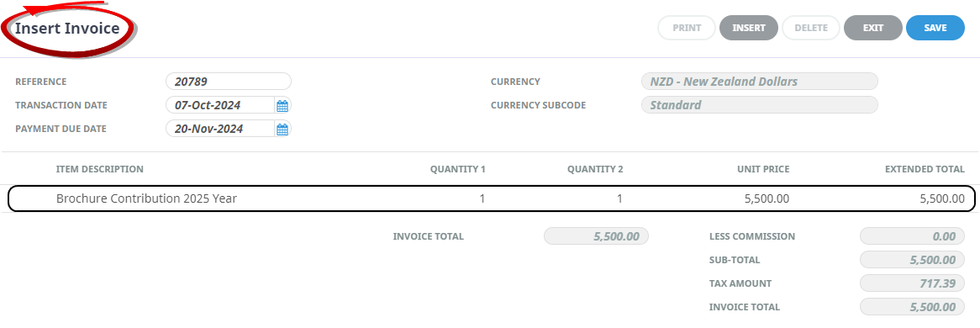The height and width of the screenshot is (328, 980).
Task: Select the Payment Due Date input 20-Nov-2024
Action: [220, 129]
